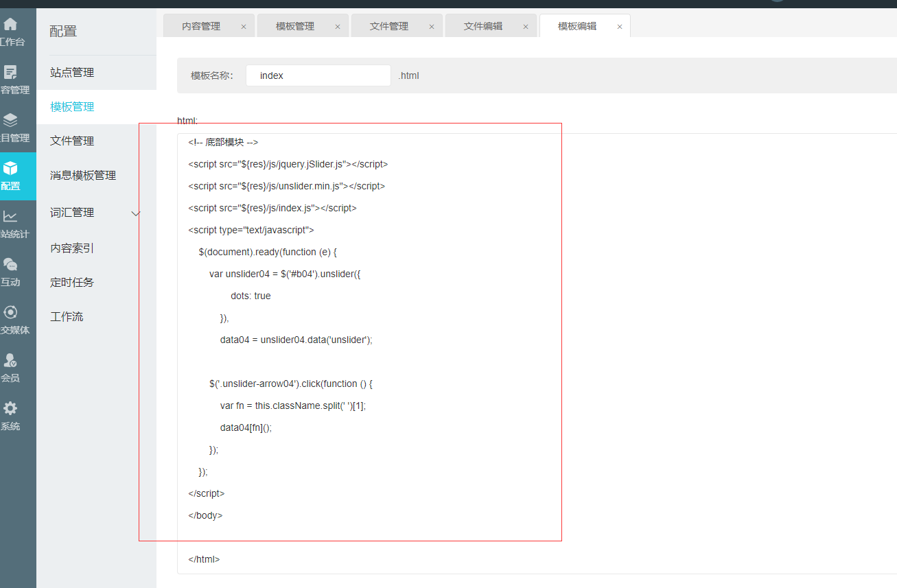The height and width of the screenshot is (588, 897).
Task: Click the '模板名称:' field label
Action: point(212,76)
